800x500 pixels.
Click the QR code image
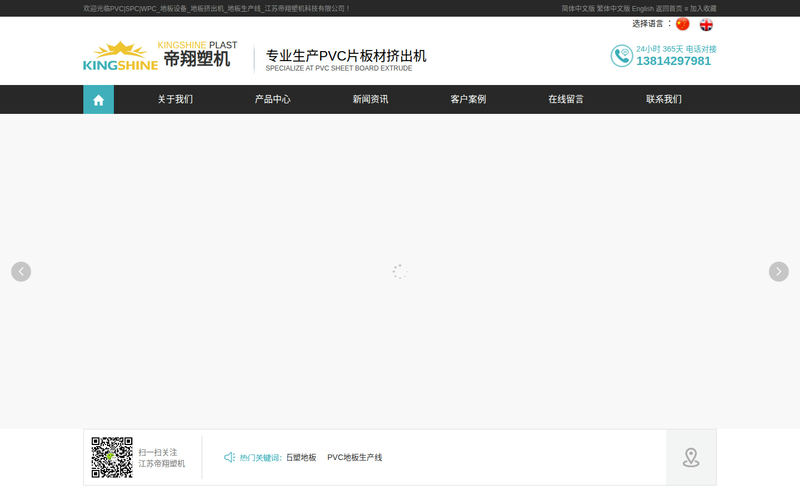pos(112,457)
